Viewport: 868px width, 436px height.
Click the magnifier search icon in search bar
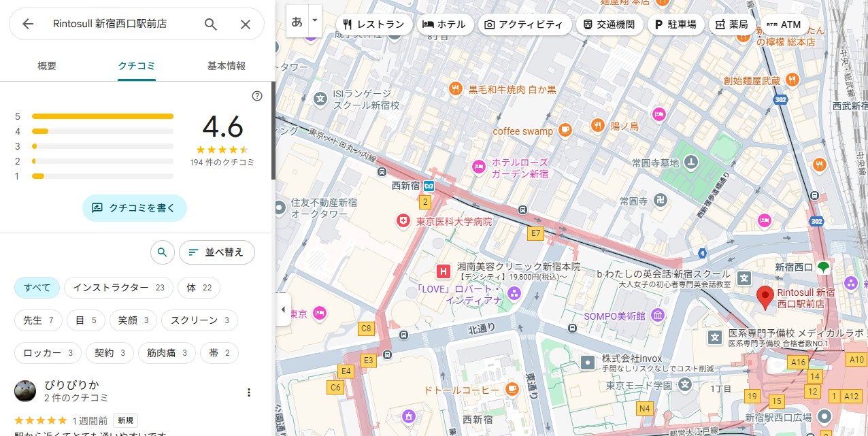(211, 24)
